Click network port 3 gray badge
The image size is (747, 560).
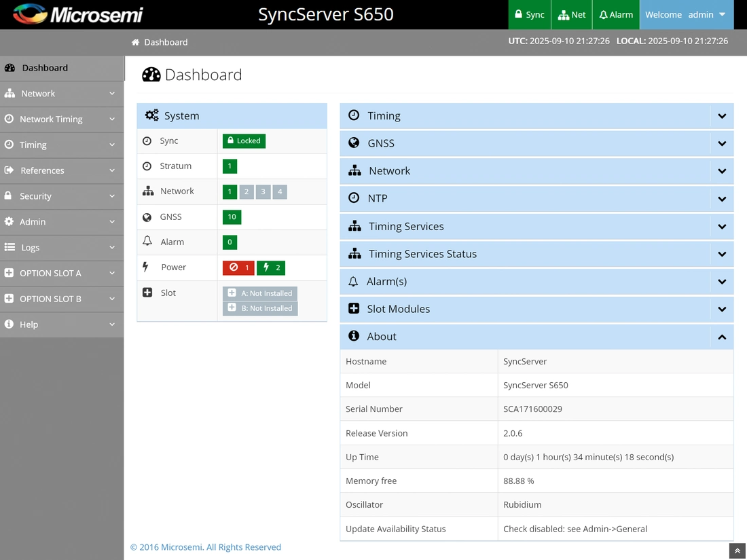[263, 191]
